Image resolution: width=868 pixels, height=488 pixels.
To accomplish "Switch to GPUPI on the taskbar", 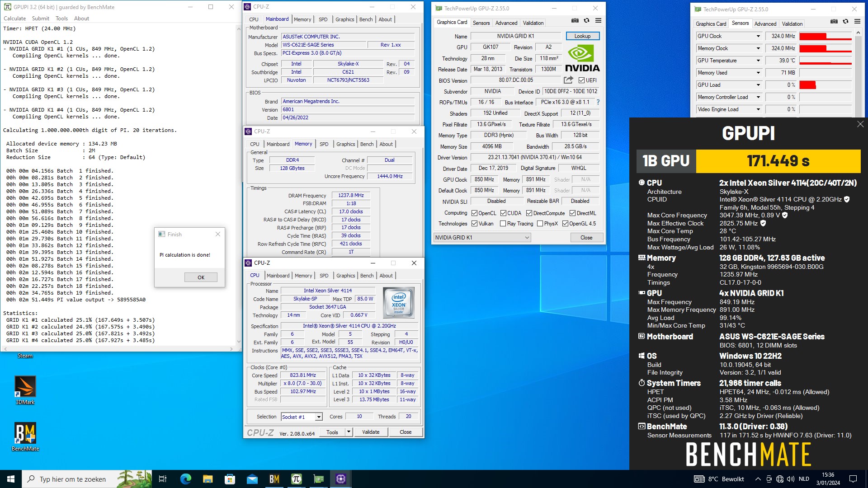I will point(296,479).
